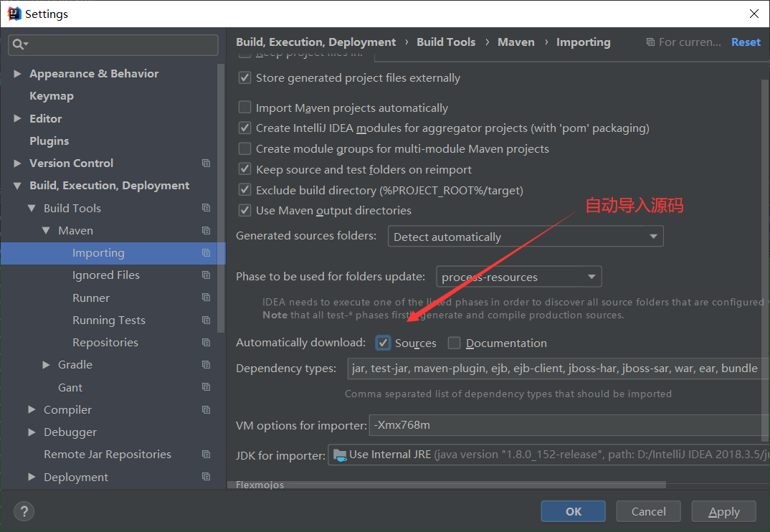The image size is (770, 532).
Task: Click the project-level icon in Compiler row
Action: pyautogui.click(x=206, y=409)
